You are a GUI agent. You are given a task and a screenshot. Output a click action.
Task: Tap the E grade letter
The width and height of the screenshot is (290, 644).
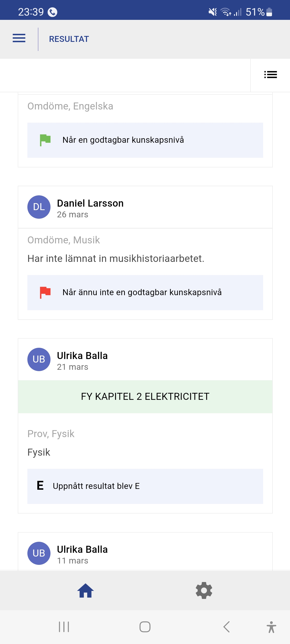40,486
